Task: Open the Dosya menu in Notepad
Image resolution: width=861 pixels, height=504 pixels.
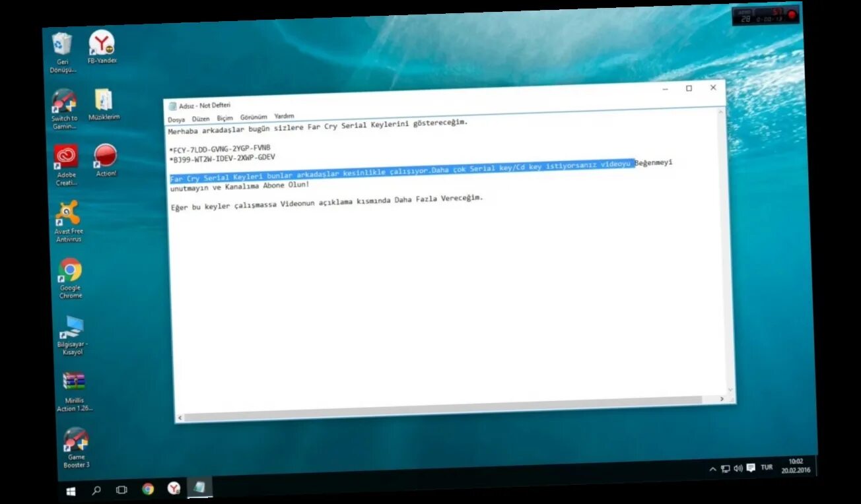Action: pyautogui.click(x=176, y=120)
